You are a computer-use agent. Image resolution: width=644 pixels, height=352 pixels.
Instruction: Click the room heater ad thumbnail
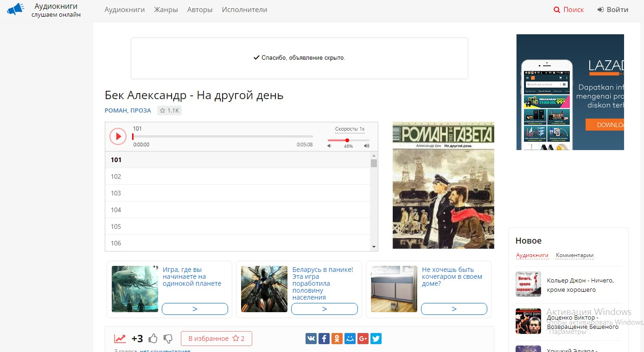point(394,289)
